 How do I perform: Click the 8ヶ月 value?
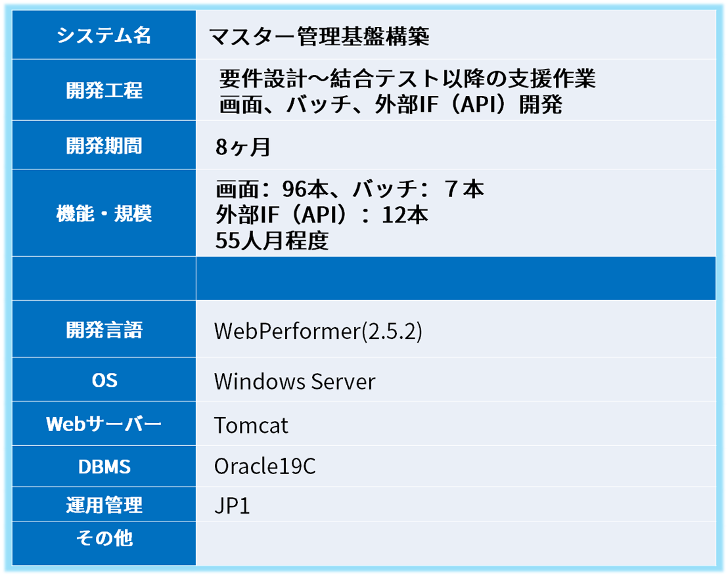pyautogui.click(x=243, y=146)
